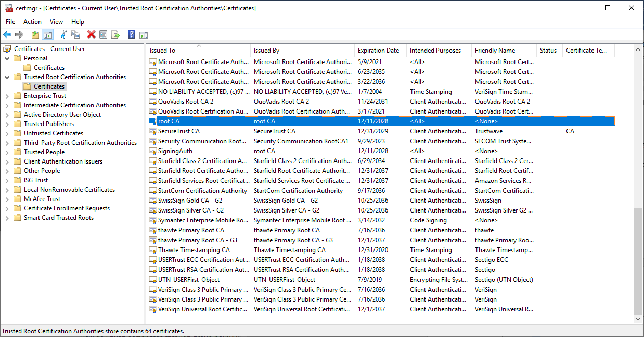Image resolution: width=644 pixels, height=337 pixels.
Task: Click the Copy toolbar icon
Action: pos(76,35)
